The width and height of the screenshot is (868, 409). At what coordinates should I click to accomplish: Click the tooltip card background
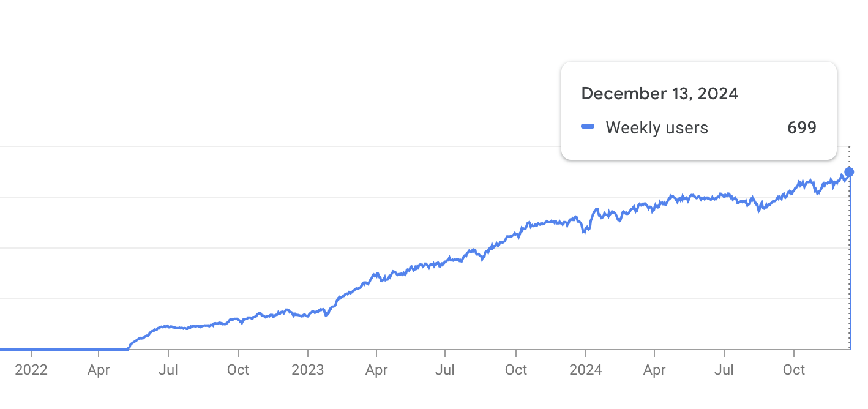(698, 111)
